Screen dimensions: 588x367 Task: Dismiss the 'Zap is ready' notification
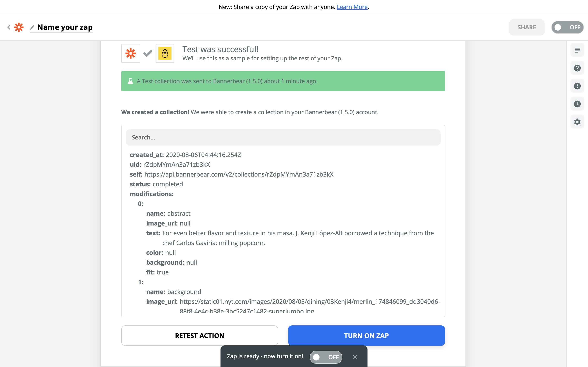355,357
